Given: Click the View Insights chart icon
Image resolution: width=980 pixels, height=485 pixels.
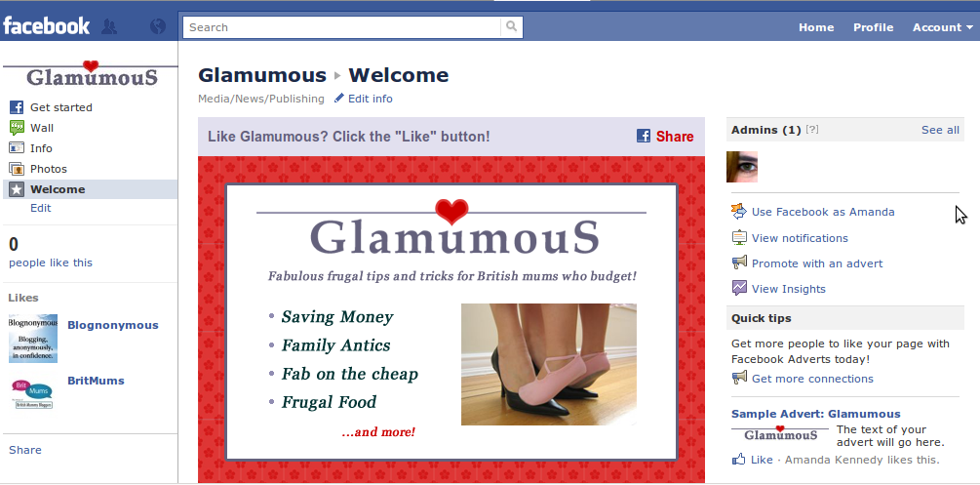Looking at the screenshot, I should [x=739, y=288].
